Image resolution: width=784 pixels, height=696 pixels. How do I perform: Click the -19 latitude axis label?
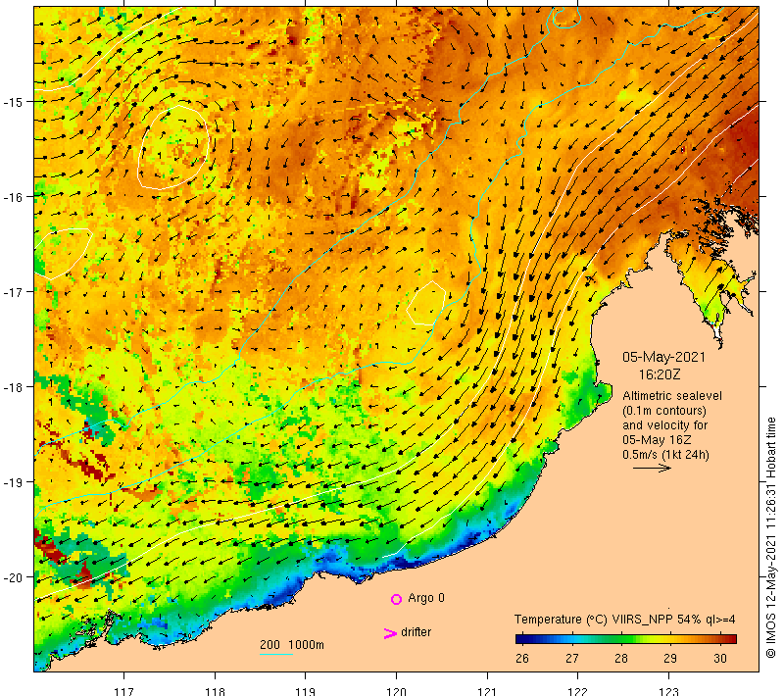[x=13, y=482]
